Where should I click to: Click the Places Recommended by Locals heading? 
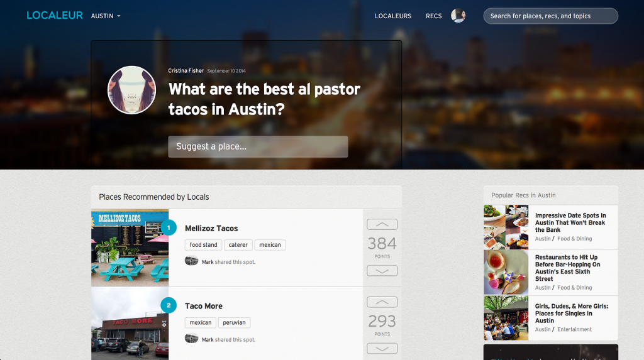(154, 197)
